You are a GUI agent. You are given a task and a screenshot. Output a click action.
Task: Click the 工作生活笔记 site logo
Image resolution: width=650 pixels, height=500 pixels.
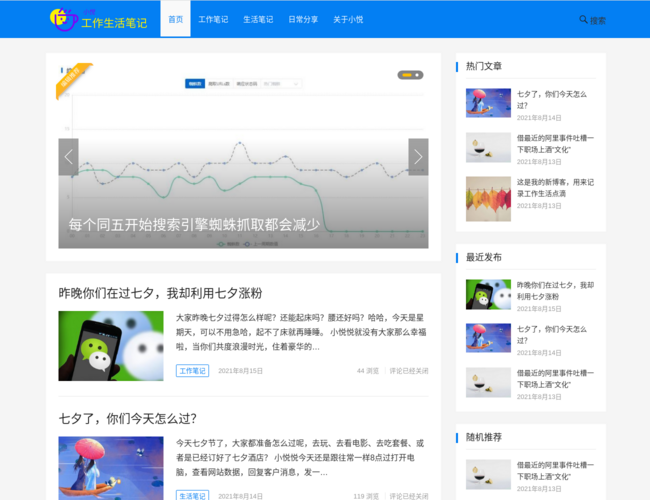[98, 19]
